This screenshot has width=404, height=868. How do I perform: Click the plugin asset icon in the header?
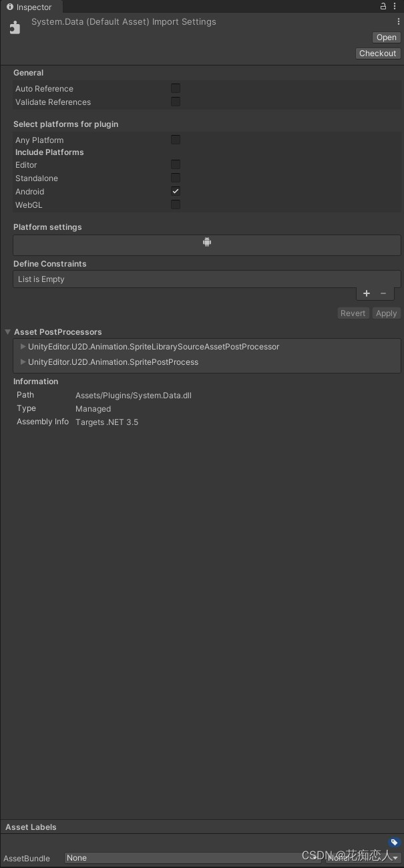[x=15, y=27]
